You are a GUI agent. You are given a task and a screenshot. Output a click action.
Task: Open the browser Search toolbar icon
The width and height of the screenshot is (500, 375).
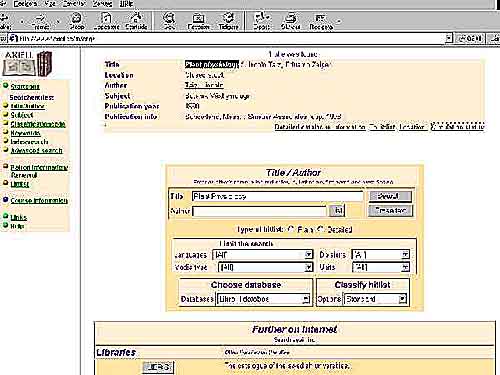[x=169, y=21]
